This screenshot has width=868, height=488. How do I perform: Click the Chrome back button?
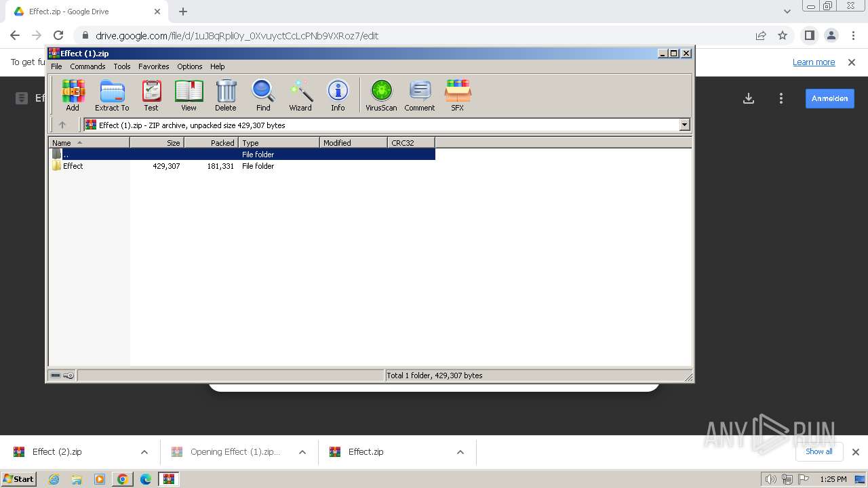pos(15,35)
